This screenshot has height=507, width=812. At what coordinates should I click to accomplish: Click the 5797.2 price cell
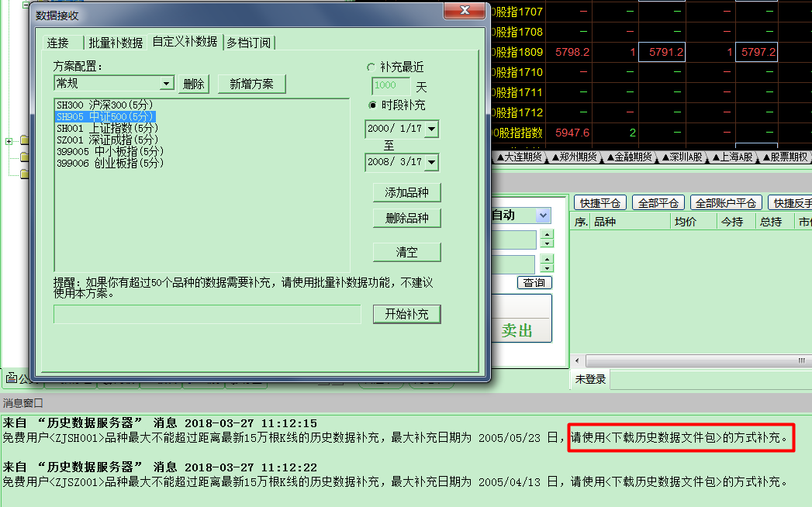757,52
